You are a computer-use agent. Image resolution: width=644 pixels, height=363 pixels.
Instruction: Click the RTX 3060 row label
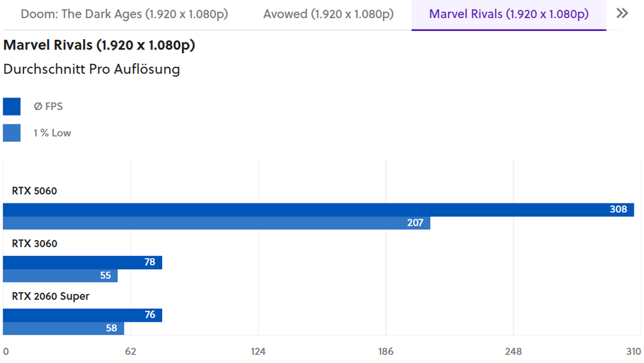tap(34, 243)
